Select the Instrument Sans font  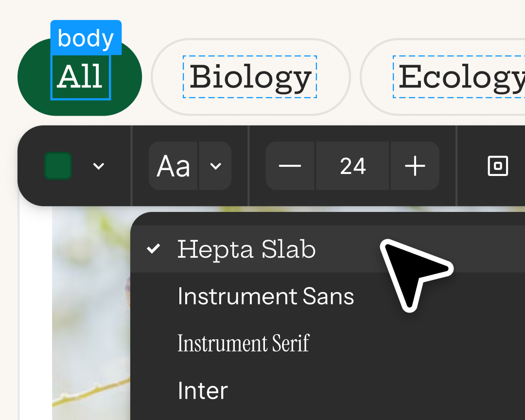[x=266, y=296]
